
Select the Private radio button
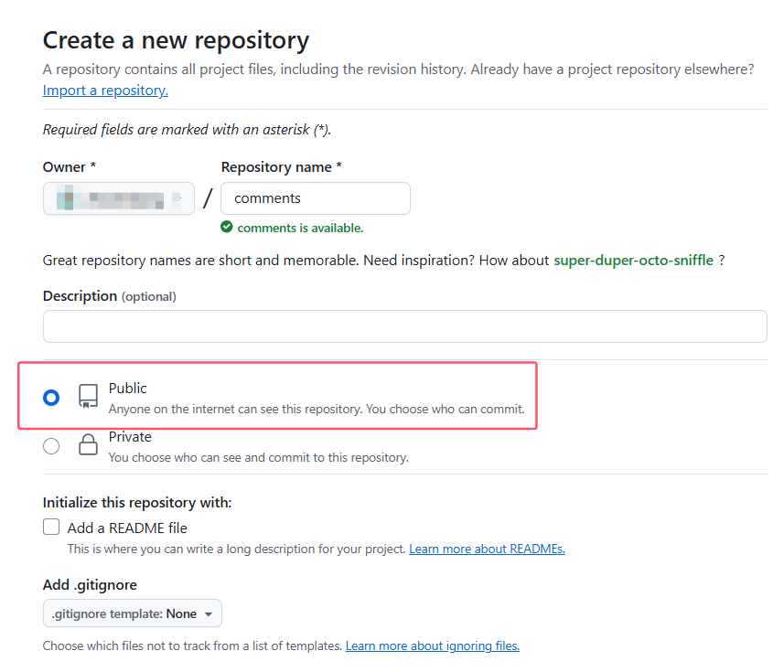coord(51,446)
